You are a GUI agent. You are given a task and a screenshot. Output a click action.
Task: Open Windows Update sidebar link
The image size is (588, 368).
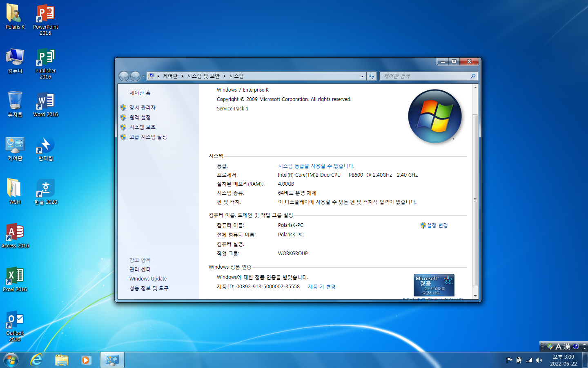(x=148, y=279)
